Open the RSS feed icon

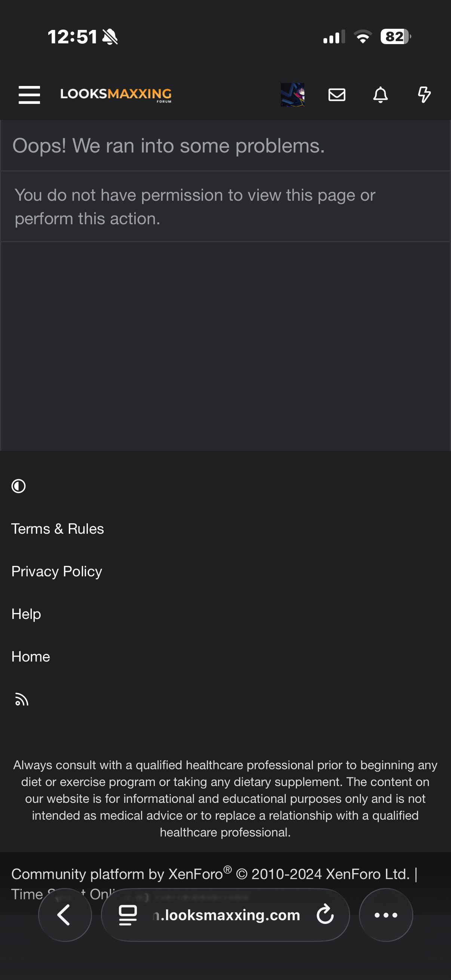point(22,699)
